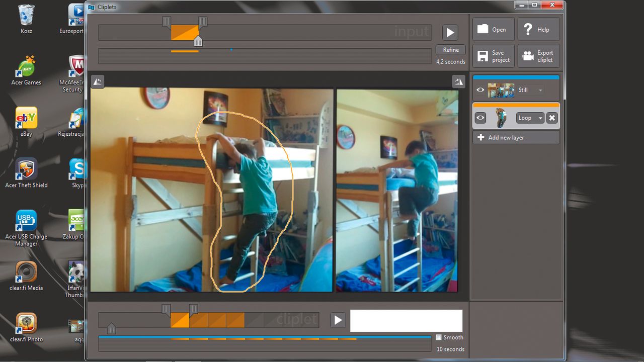Open McAfee Security desktop shortcut
This screenshot has width=644, height=362.
(73, 74)
